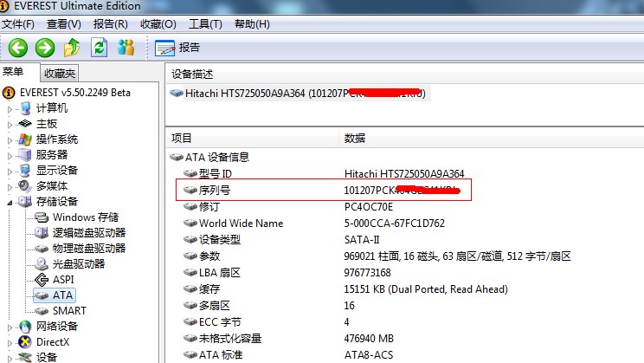Click the value PC4OC70E
The image size is (644, 363).
tap(369, 207)
